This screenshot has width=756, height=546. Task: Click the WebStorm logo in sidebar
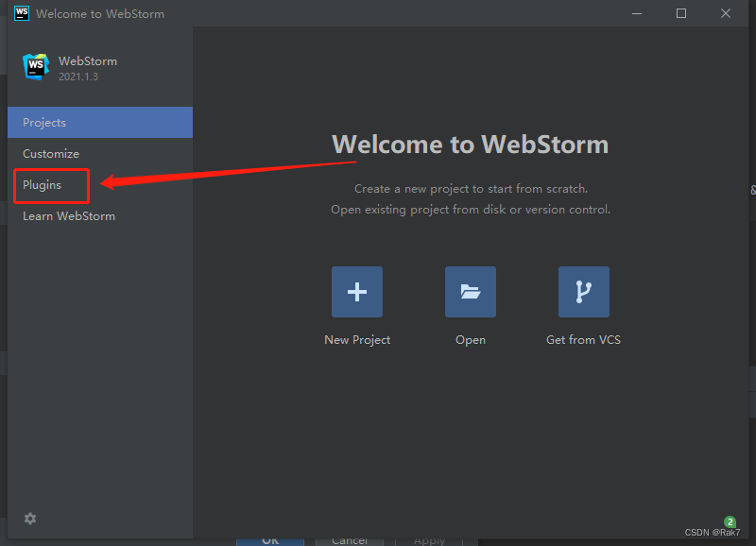pyautogui.click(x=36, y=66)
